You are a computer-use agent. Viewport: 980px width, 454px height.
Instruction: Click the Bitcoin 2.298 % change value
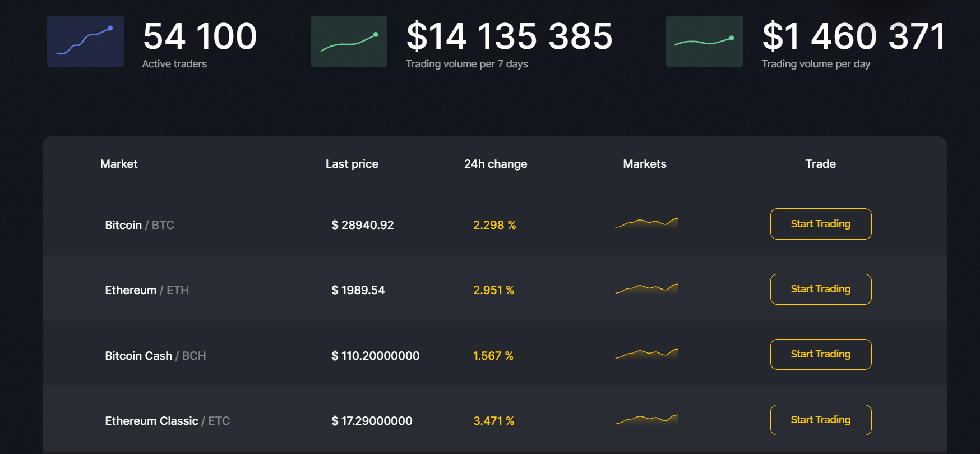tap(494, 225)
